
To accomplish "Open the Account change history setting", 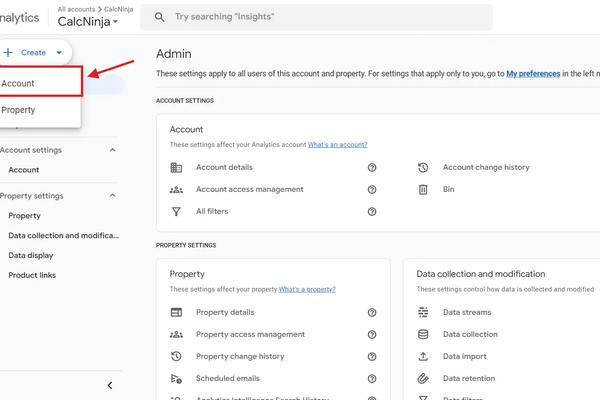I will [486, 167].
